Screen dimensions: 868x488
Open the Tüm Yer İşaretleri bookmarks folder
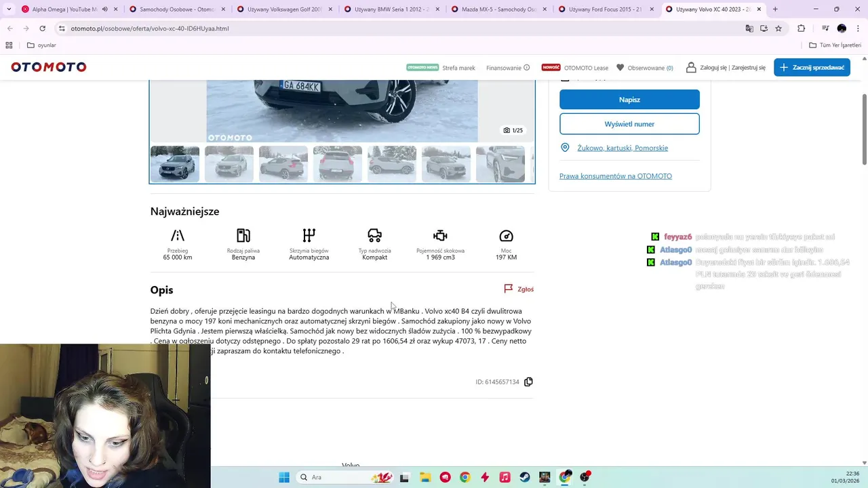click(835, 45)
